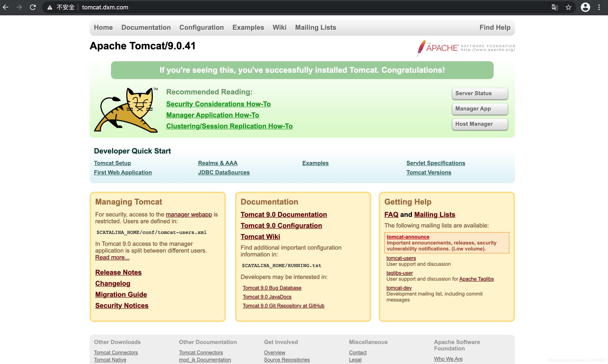Launch Host Manager button
This screenshot has height=364, width=608.
[x=479, y=124]
